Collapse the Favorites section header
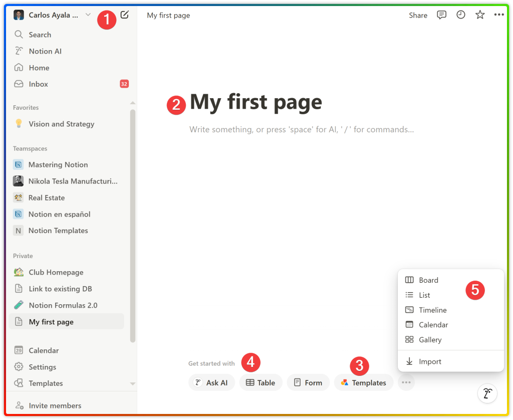The width and height of the screenshot is (513, 420). [26, 108]
